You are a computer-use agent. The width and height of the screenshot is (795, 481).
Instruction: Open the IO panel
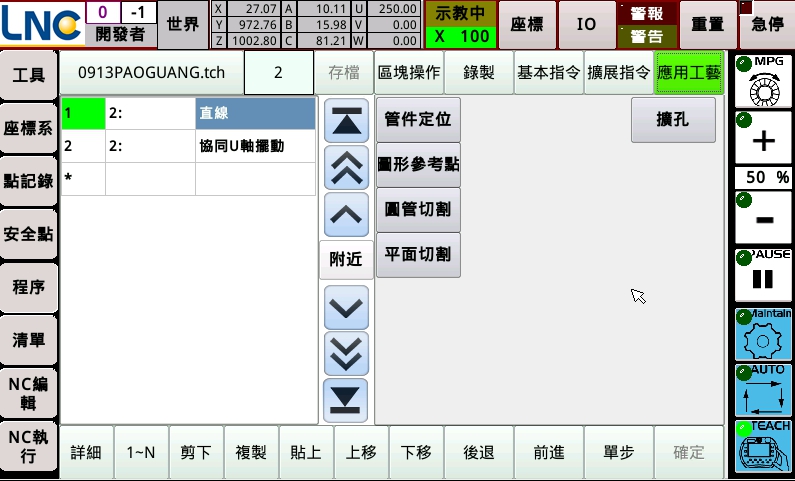point(587,24)
